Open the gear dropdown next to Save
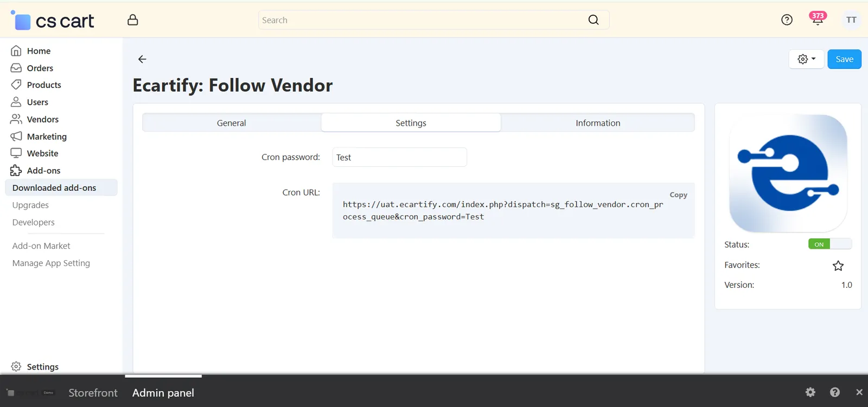Screen dimensions: 868x407 [x=807, y=59]
